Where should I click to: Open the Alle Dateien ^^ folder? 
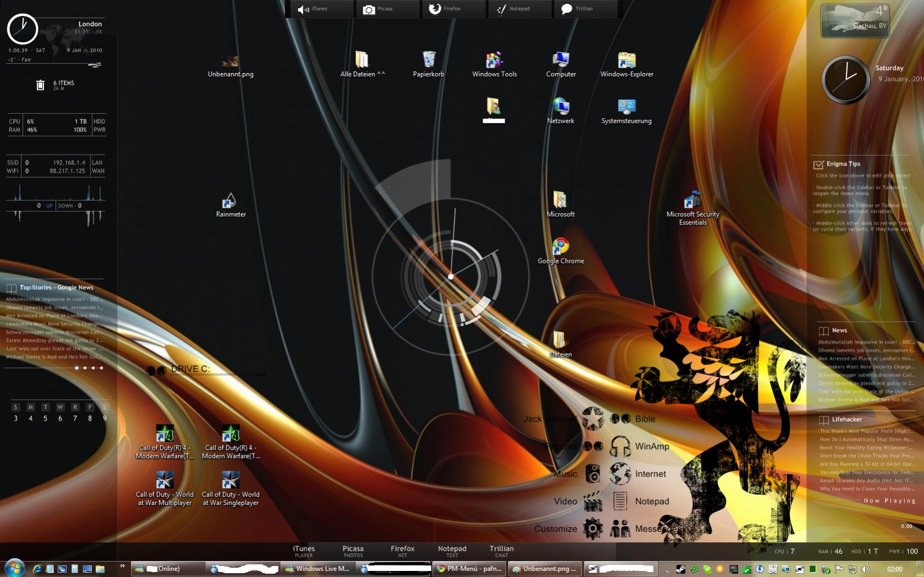(x=363, y=64)
